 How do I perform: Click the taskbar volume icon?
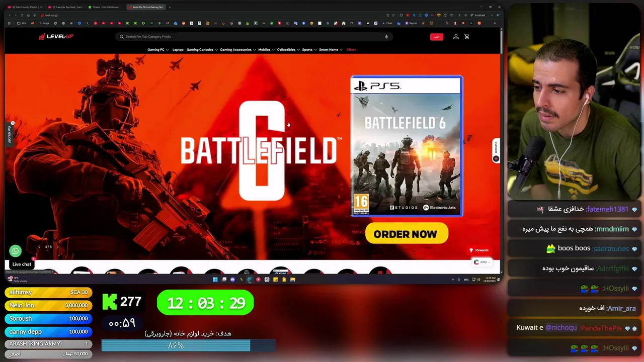coord(479,280)
